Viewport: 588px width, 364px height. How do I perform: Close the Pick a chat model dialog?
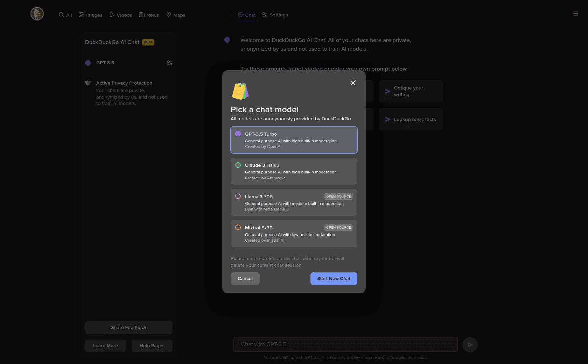point(353,83)
